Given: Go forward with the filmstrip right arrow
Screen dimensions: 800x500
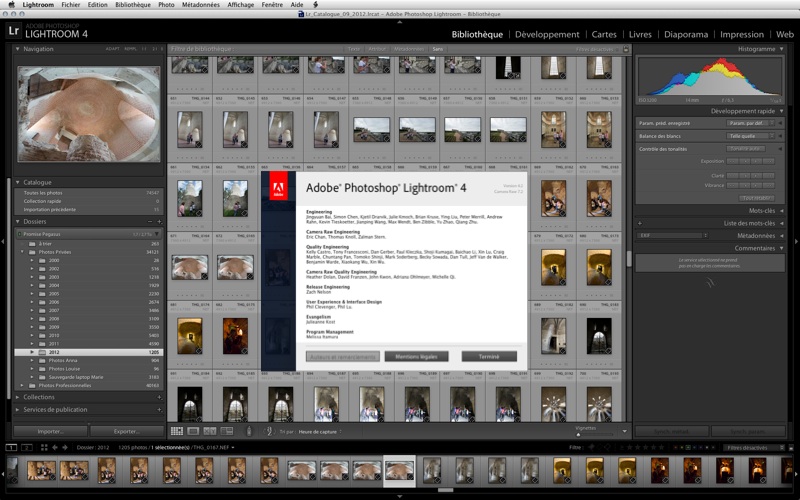Looking at the screenshot, I should 65,447.
